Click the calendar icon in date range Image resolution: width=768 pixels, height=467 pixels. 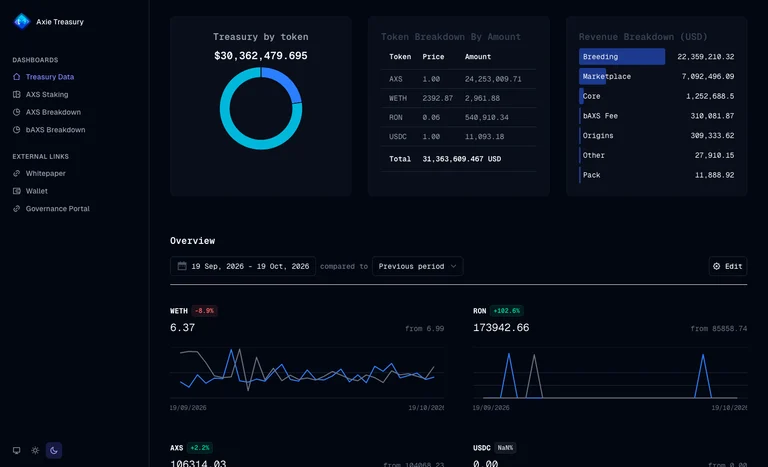182,266
